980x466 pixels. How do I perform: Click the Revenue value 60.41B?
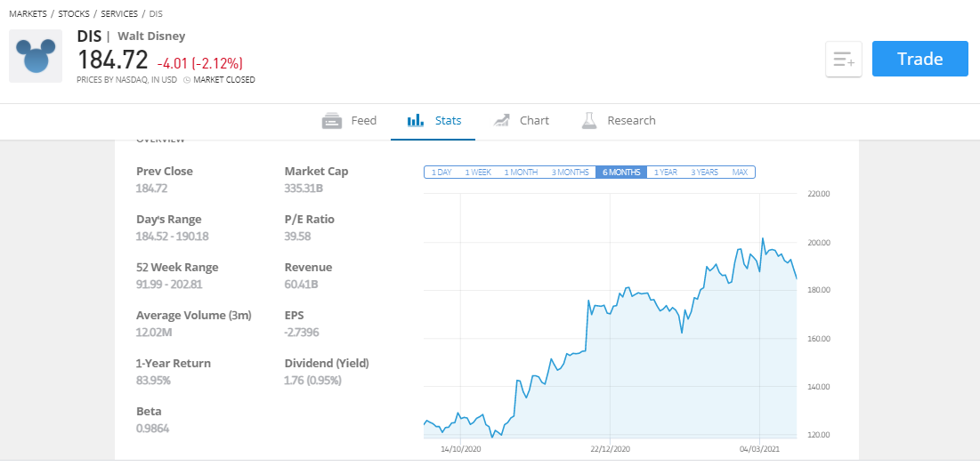[301, 285]
